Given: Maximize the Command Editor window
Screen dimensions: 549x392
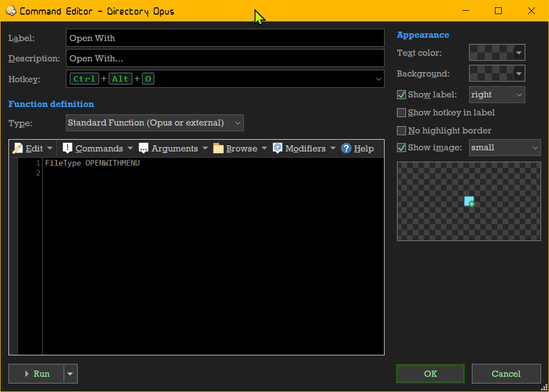Looking at the screenshot, I should (498, 11).
